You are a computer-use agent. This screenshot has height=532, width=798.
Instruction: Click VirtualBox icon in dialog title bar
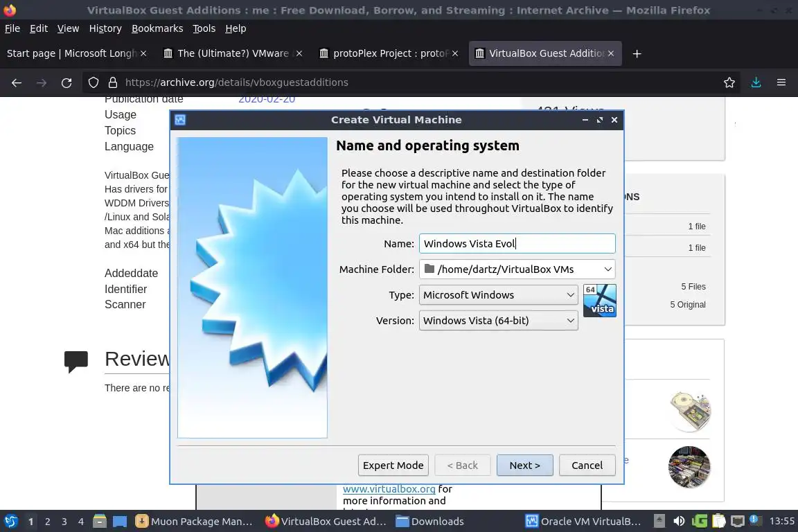(180, 120)
